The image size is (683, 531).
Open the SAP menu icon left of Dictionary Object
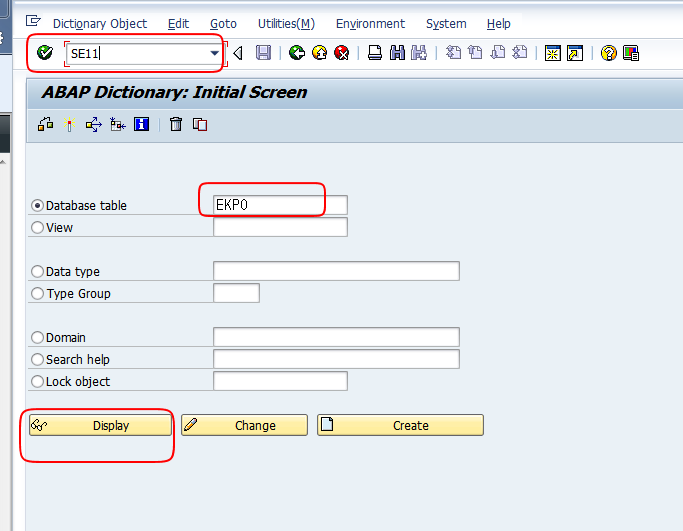pyautogui.click(x=33, y=21)
